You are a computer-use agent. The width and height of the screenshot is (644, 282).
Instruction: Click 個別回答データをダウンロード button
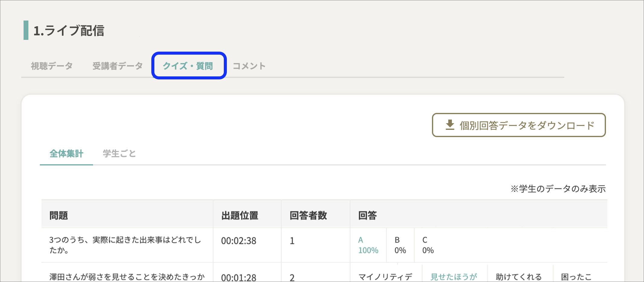pos(519,125)
